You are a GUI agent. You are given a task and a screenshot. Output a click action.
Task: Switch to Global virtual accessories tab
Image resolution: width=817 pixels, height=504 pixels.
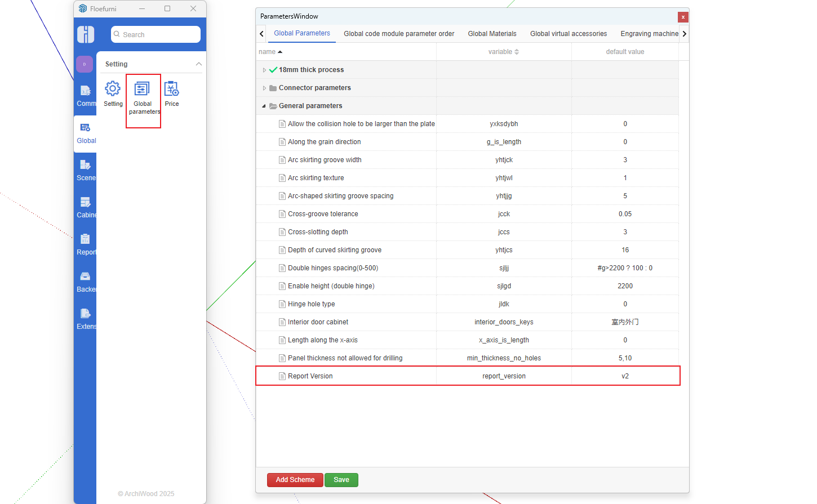pos(568,34)
